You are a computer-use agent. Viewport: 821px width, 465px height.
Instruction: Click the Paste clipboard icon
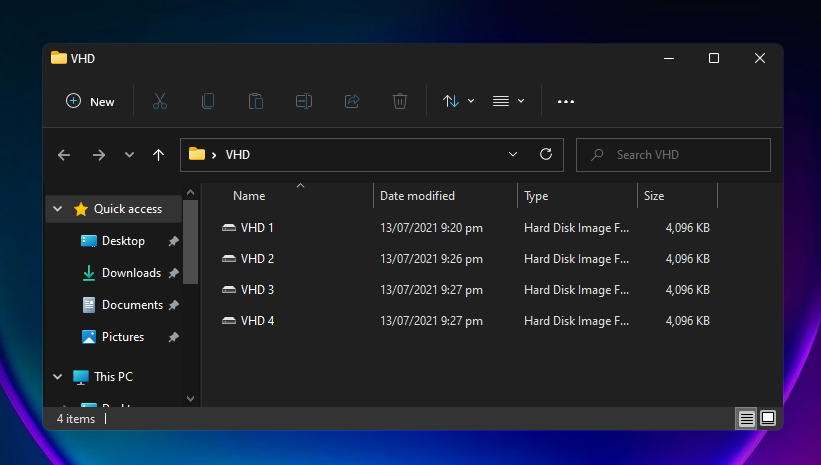pyautogui.click(x=256, y=101)
